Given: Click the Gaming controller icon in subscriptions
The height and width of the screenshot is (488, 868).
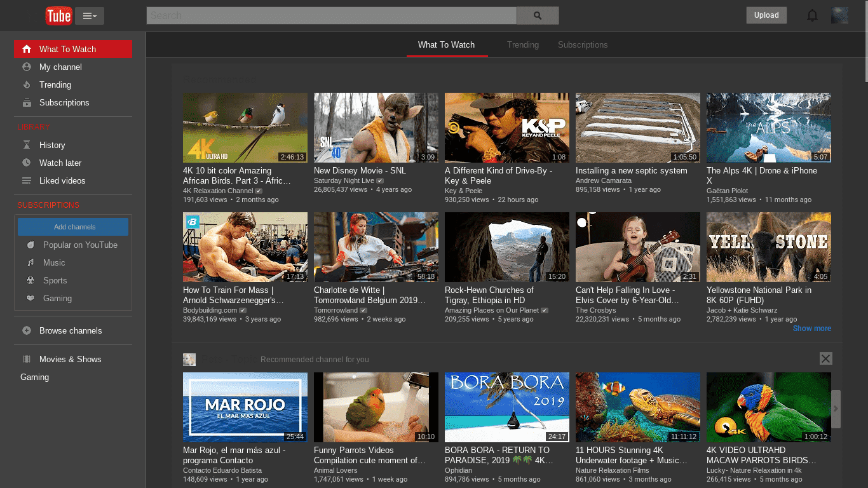Looking at the screenshot, I should [31, 298].
